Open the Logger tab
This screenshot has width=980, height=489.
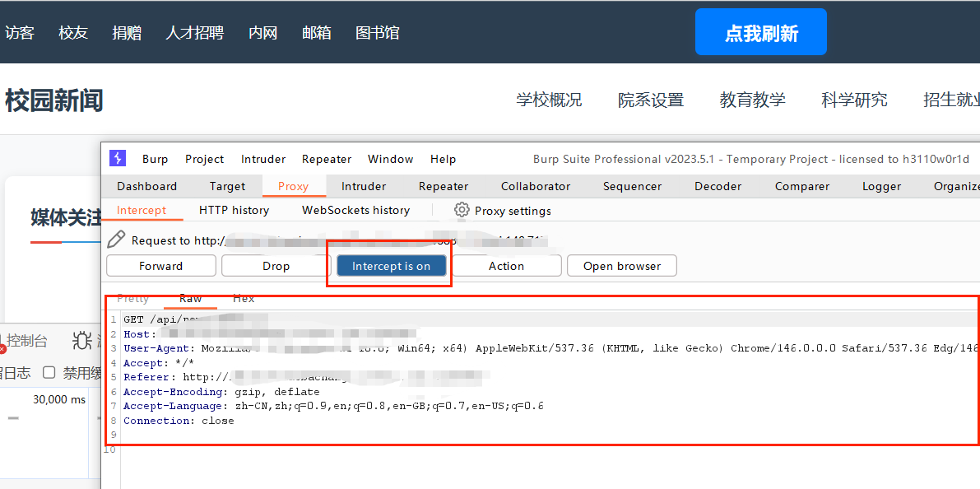click(881, 186)
